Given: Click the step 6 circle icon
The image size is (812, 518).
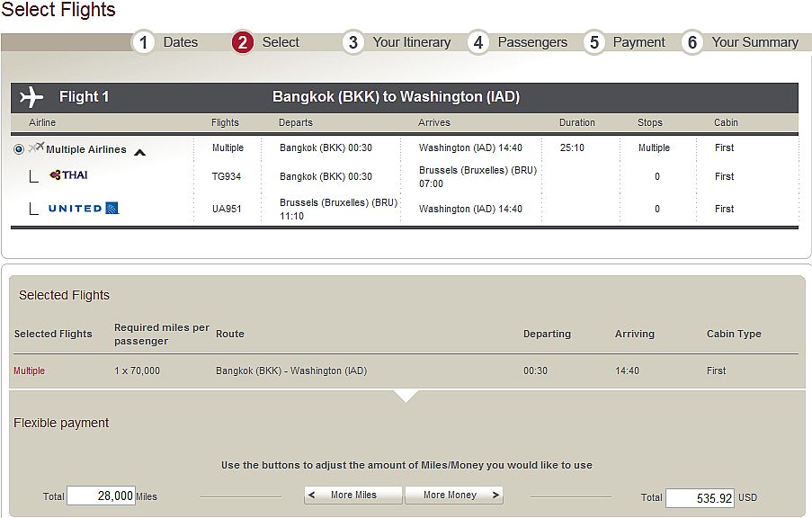Looking at the screenshot, I should [x=692, y=42].
